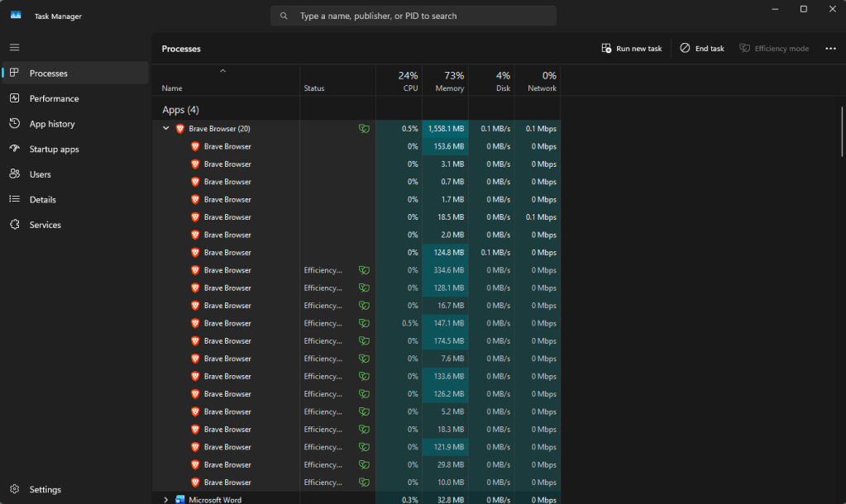Select Brave Browser process using 124.8 MB
The width and height of the screenshot is (846, 504).
356,252
